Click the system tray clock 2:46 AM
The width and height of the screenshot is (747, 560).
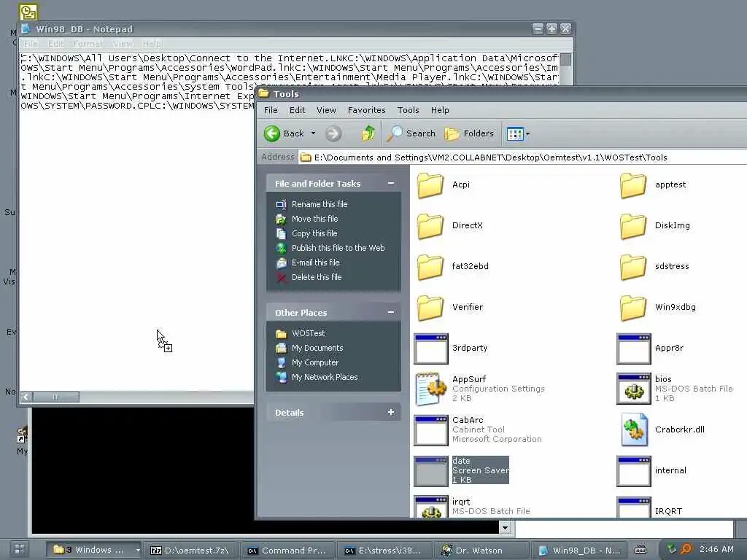716,549
